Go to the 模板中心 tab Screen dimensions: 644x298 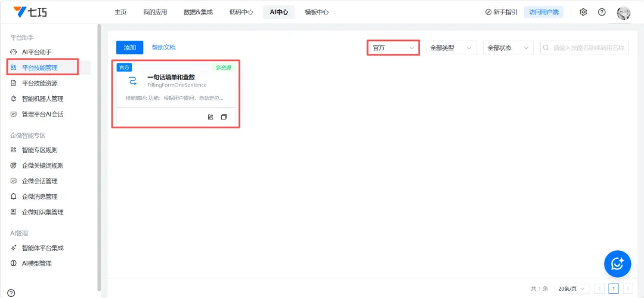(x=317, y=13)
